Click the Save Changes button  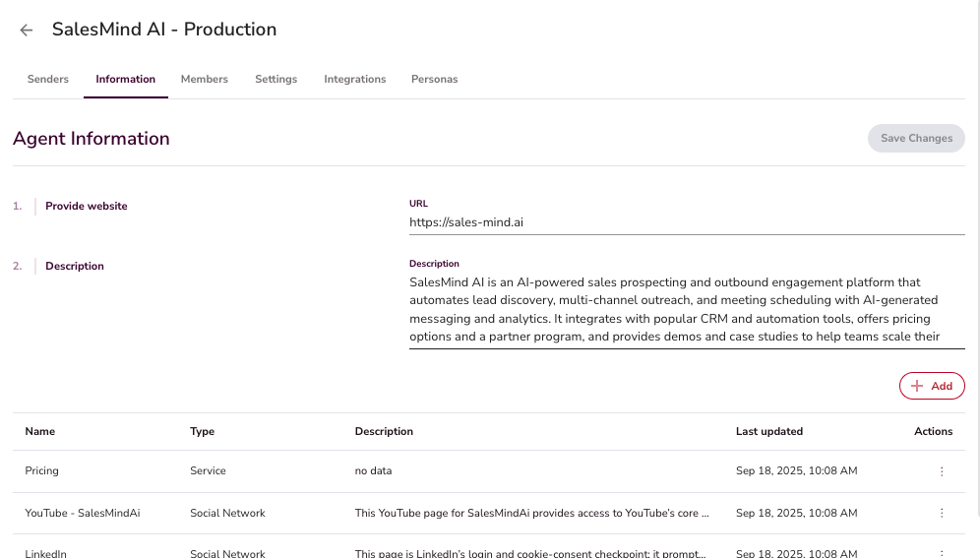(916, 139)
